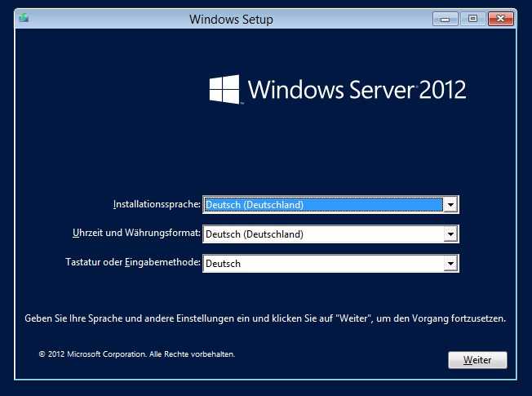Image resolution: width=532 pixels, height=396 pixels.
Task: Click the Installationssprache label
Action: click(x=157, y=204)
